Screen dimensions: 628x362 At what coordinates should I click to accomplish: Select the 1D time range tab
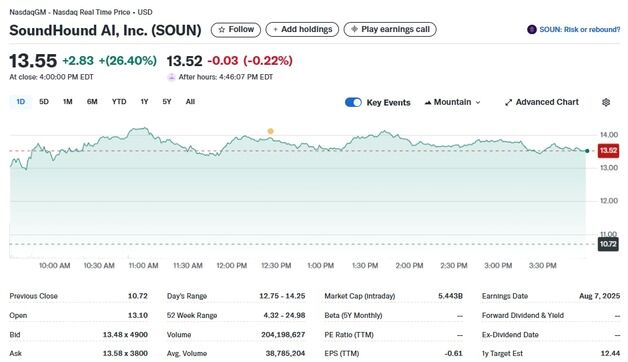click(20, 102)
